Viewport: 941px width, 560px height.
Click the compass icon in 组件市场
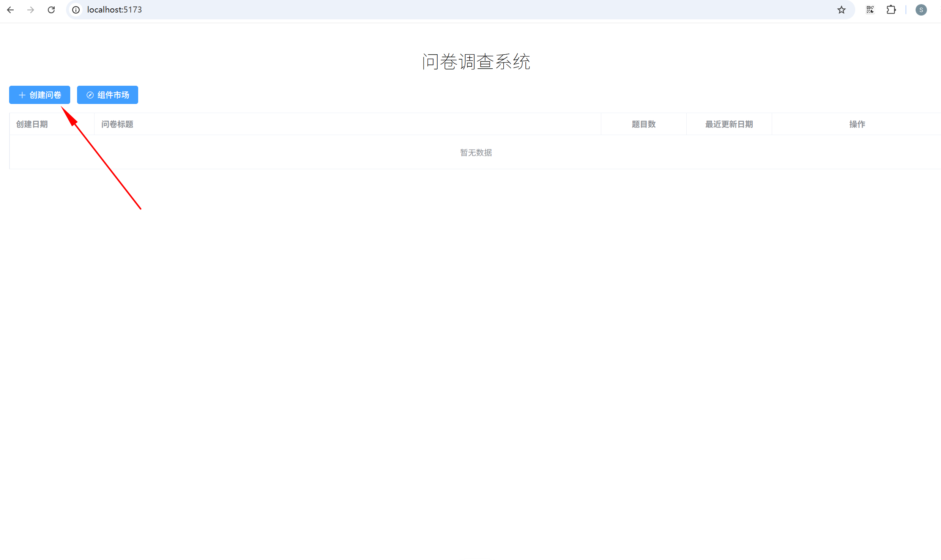click(90, 95)
